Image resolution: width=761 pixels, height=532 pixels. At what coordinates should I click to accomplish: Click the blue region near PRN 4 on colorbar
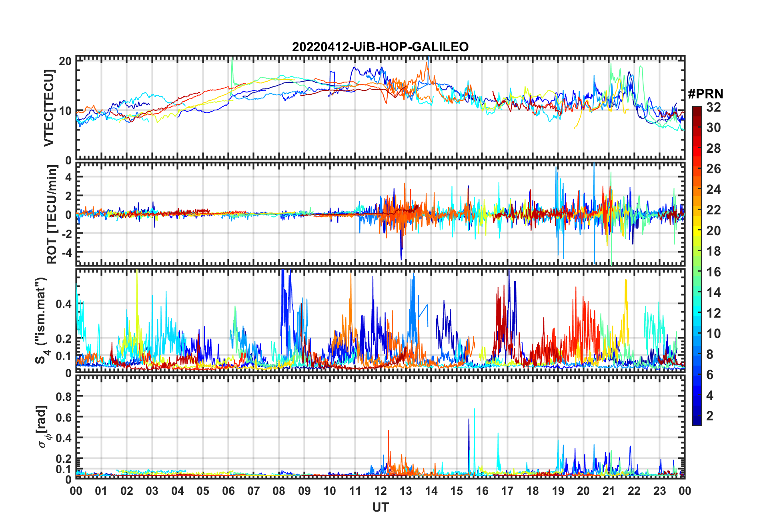click(697, 395)
